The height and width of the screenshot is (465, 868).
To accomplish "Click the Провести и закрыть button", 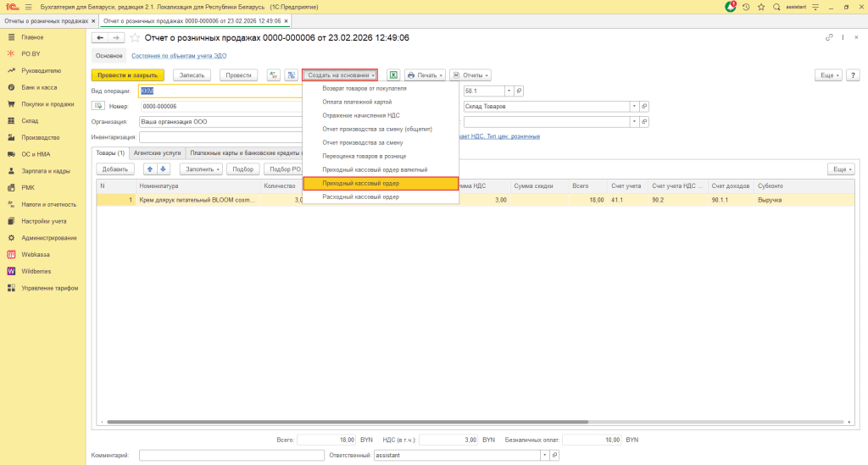I will tap(127, 75).
